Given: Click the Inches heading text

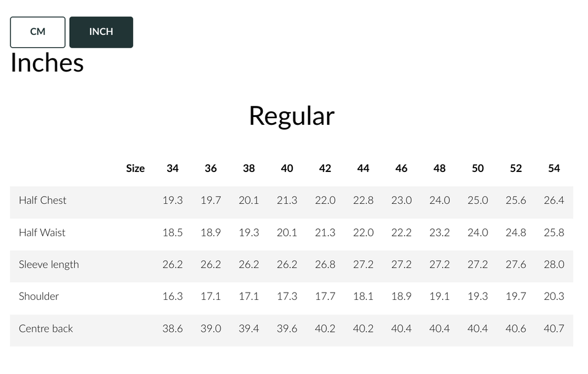Looking at the screenshot, I should point(47,63).
